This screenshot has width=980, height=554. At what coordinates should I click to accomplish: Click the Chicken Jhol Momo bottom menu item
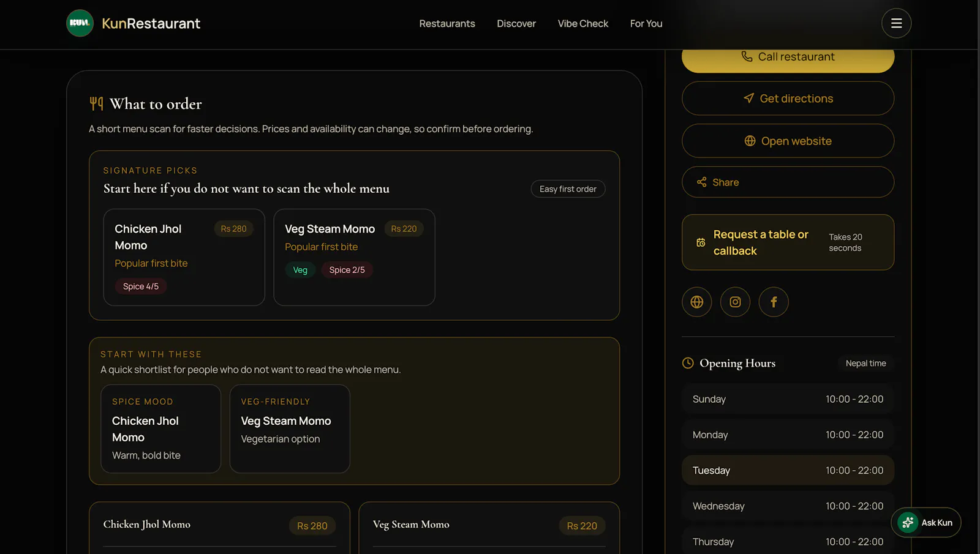[x=219, y=528]
